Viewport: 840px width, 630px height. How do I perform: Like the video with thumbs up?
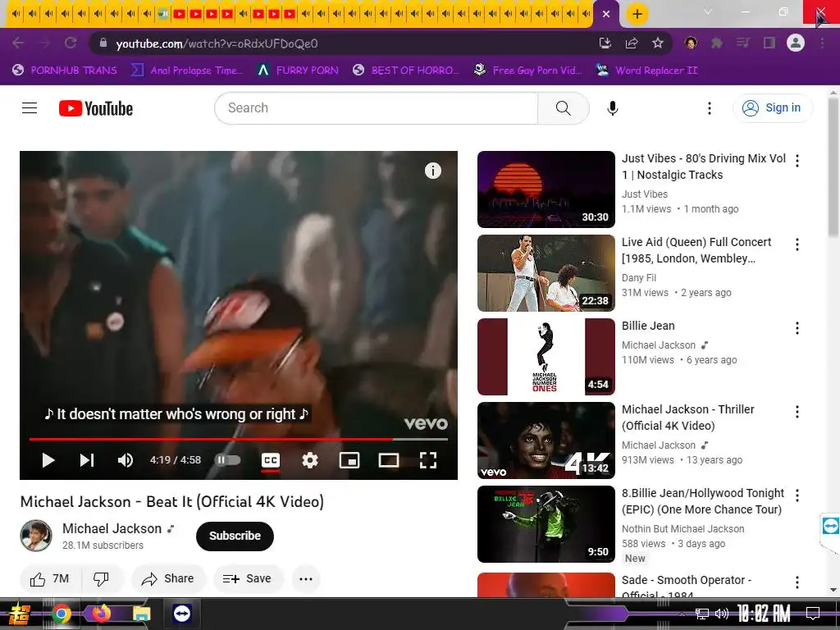pyautogui.click(x=50, y=578)
